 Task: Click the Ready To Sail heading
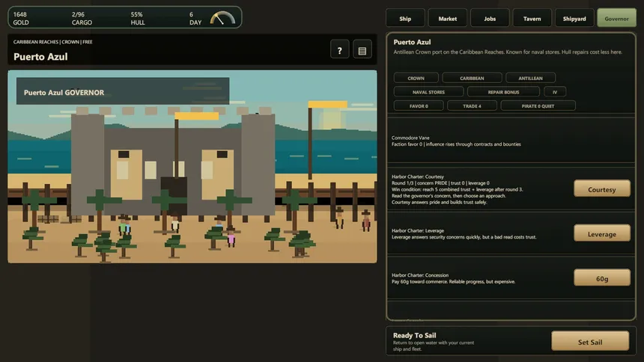pos(414,335)
